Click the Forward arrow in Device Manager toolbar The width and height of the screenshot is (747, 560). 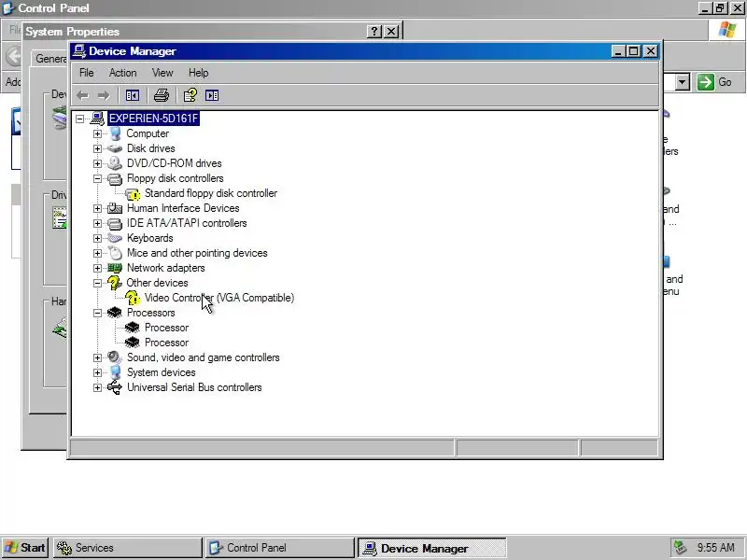click(104, 96)
